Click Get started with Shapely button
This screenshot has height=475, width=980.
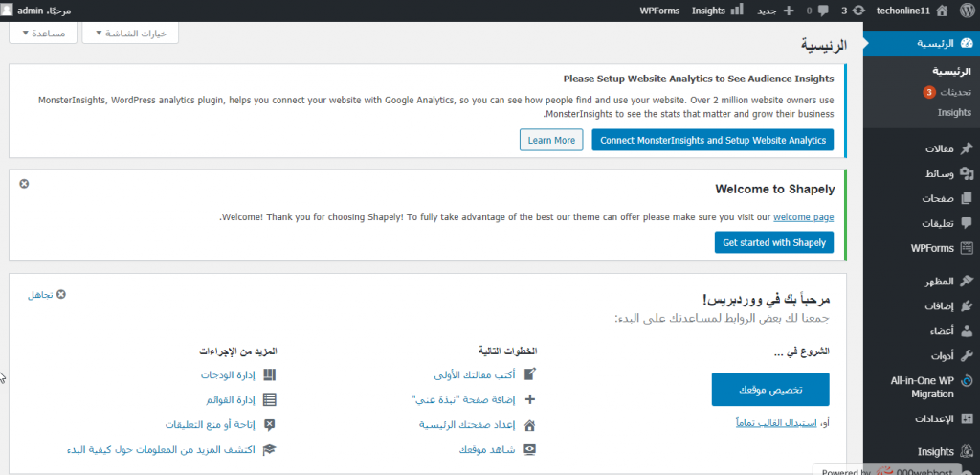[x=774, y=242]
